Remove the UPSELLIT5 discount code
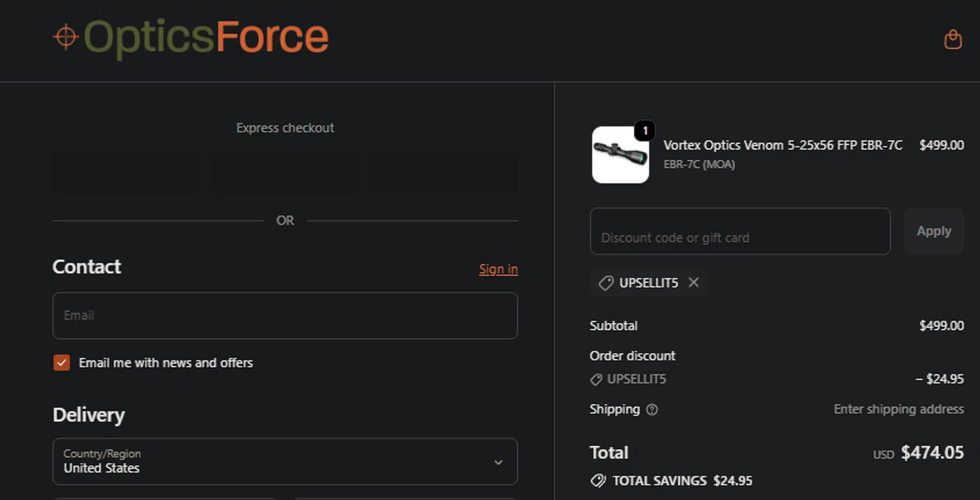 click(694, 283)
